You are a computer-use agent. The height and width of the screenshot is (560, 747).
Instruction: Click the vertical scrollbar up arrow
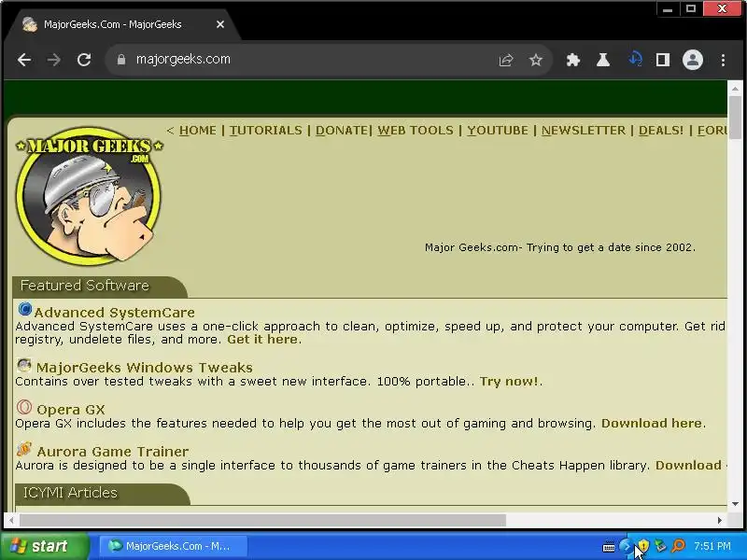coord(735,89)
